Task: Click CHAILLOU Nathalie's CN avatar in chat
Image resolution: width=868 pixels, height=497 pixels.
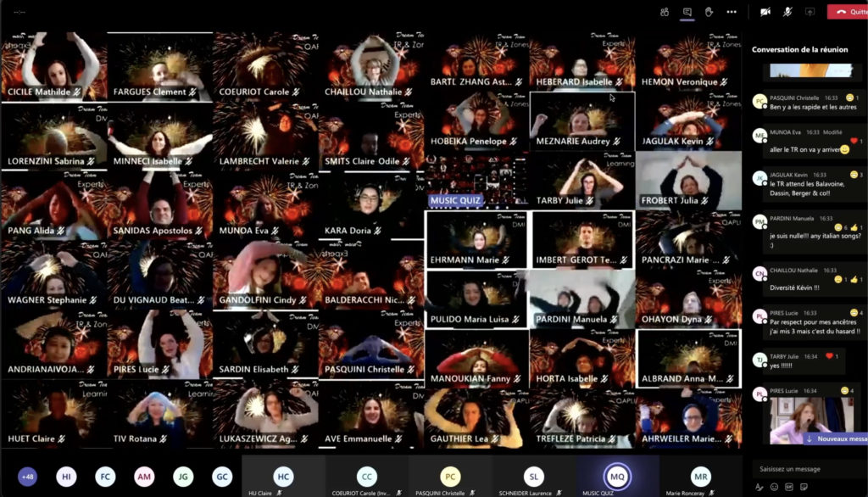Action: [x=759, y=274]
